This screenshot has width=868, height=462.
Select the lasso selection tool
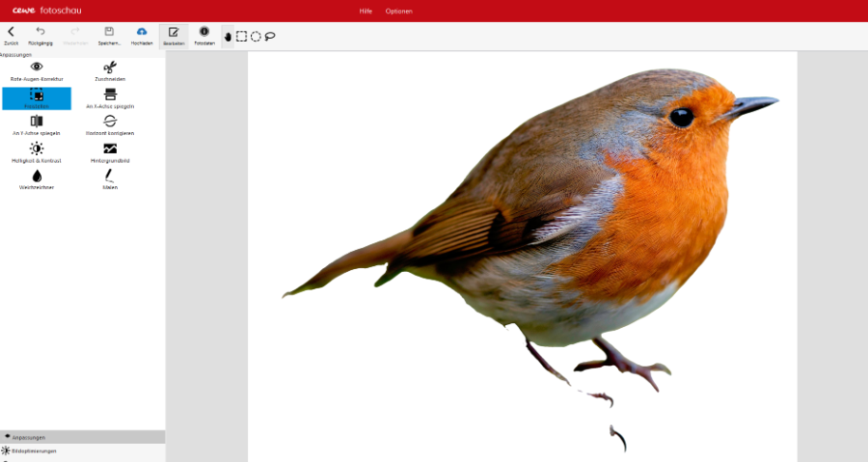click(x=270, y=37)
